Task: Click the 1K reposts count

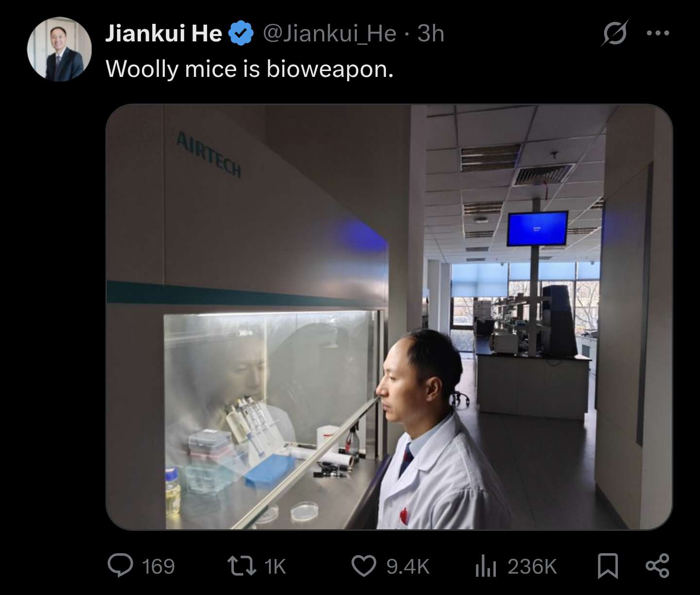Action: click(275, 566)
